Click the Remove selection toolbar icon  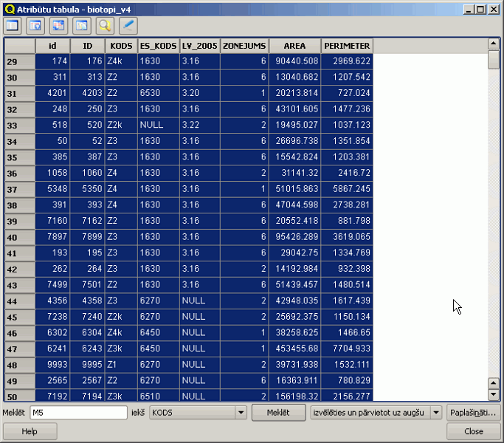coord(13,26)
